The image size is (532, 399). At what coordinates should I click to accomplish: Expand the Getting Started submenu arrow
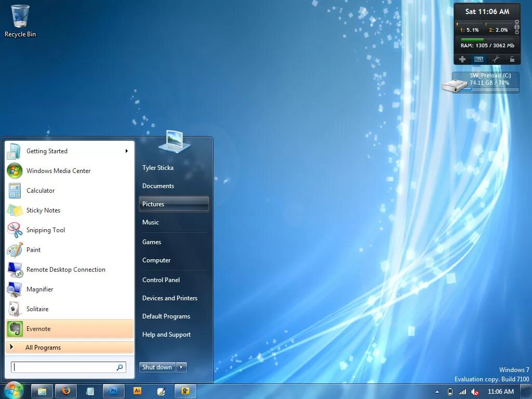point(127,151)
